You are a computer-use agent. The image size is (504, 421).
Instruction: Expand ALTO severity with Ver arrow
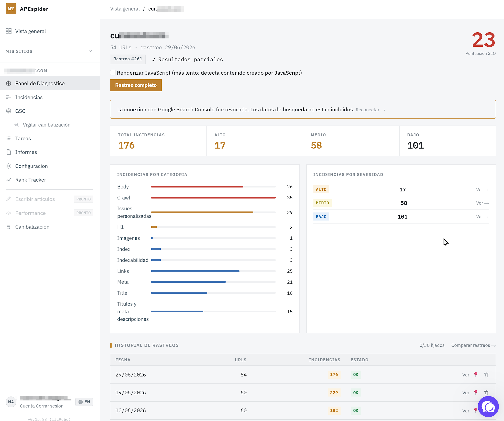coord(482,190)
